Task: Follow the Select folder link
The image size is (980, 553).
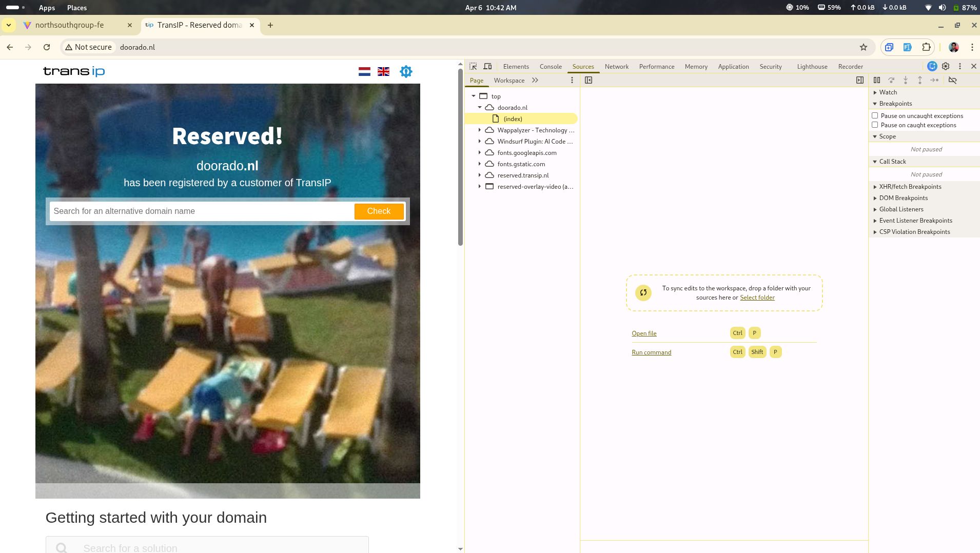Action: [x=757, y=298]
